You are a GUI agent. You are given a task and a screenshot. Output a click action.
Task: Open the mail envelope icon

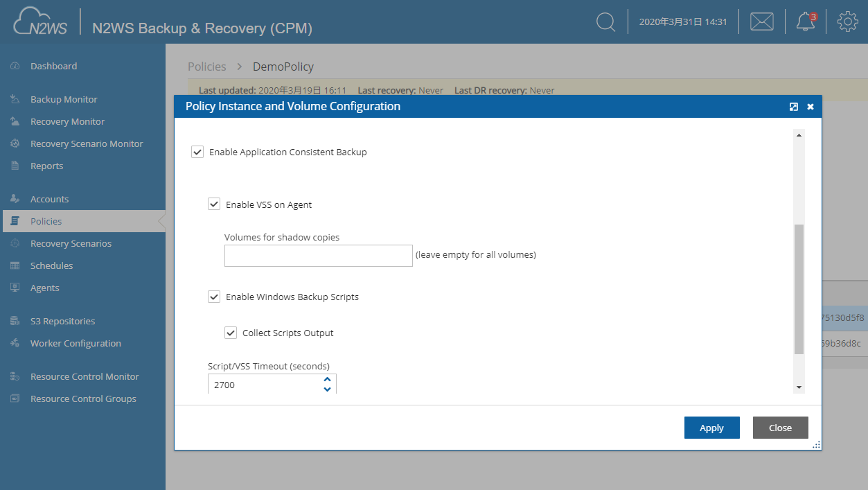pyautogui.click(x=761, y=22)
